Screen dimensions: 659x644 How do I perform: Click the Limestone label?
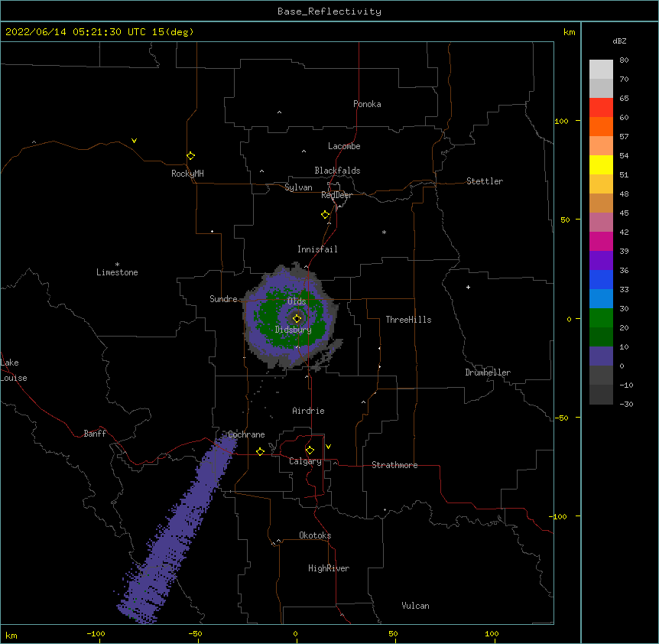pyautogui.click(x=117, y=272)
